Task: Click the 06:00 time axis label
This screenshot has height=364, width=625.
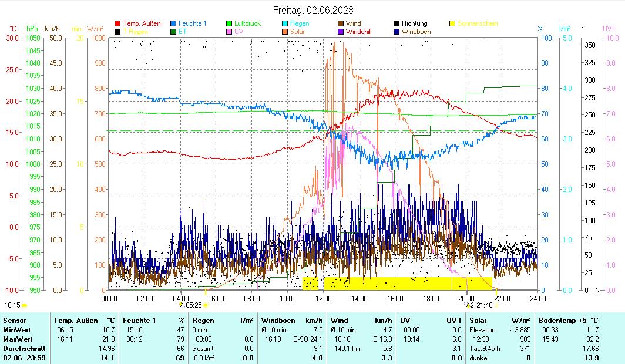Action: tap(216, 299)
